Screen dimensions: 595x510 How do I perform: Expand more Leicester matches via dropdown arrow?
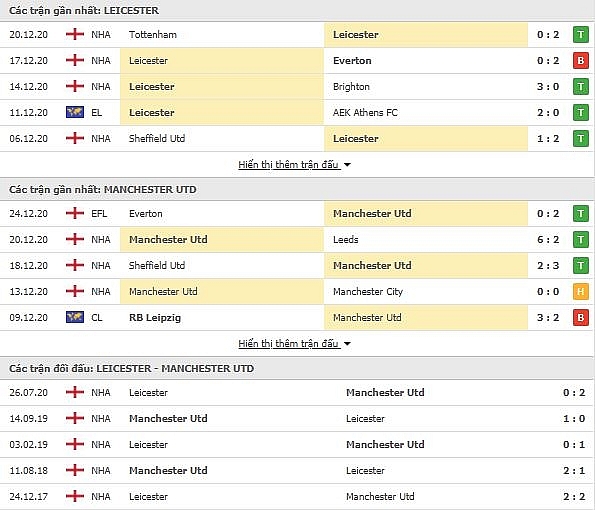(347, 165)
